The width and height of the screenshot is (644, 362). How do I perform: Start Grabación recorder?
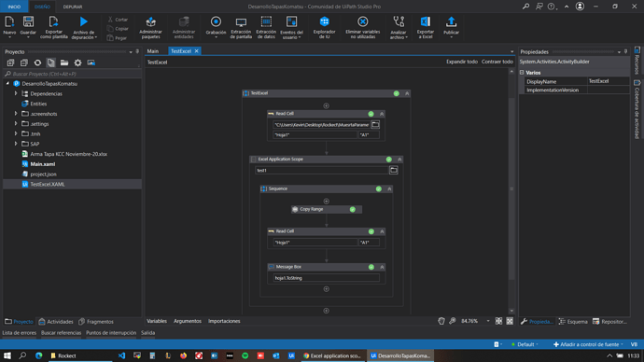point(216,21)
